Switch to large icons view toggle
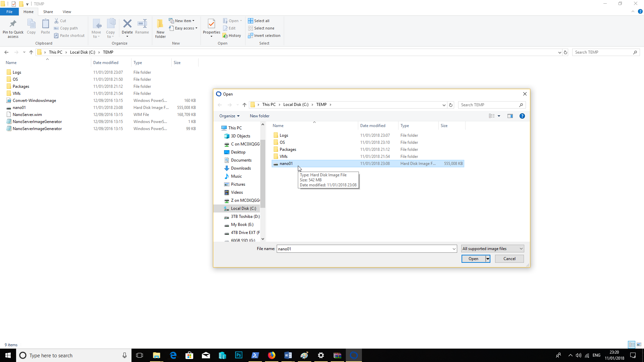This screenshot has width=644, height=362. pyautogui.click(x=639, y=345)
